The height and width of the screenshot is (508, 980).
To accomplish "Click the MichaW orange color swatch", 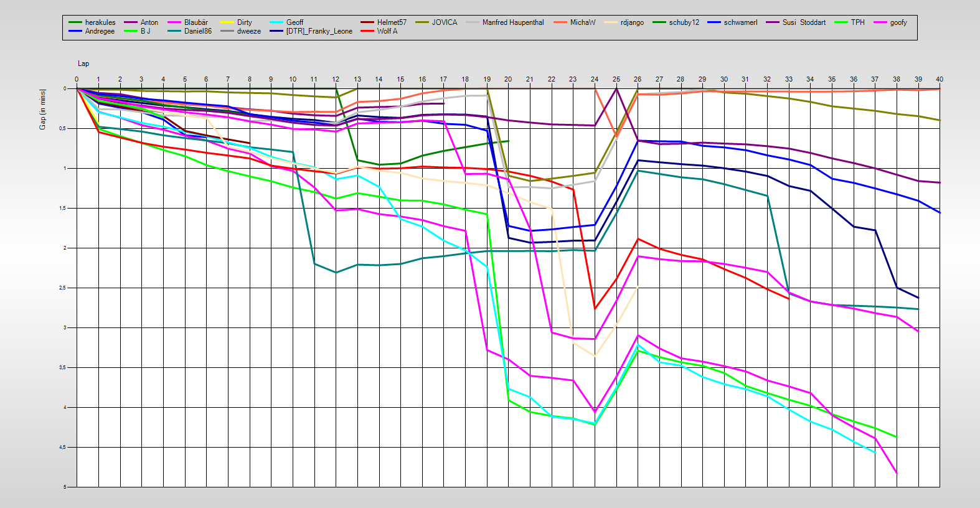I will 560,22.
